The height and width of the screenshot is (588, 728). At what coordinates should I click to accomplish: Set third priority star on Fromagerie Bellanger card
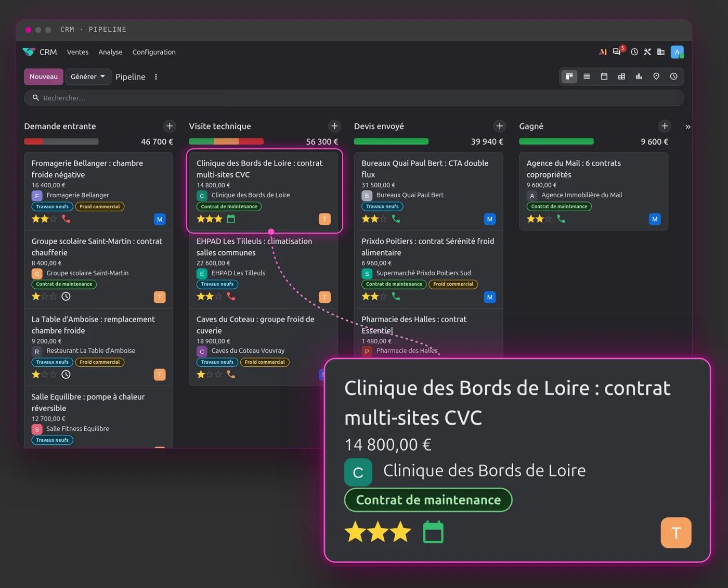click(x=53, y=219)
